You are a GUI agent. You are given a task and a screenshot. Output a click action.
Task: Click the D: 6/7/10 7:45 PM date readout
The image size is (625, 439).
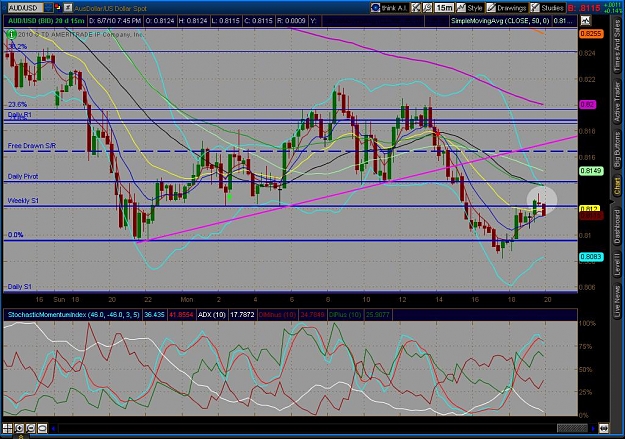point(114,21)
